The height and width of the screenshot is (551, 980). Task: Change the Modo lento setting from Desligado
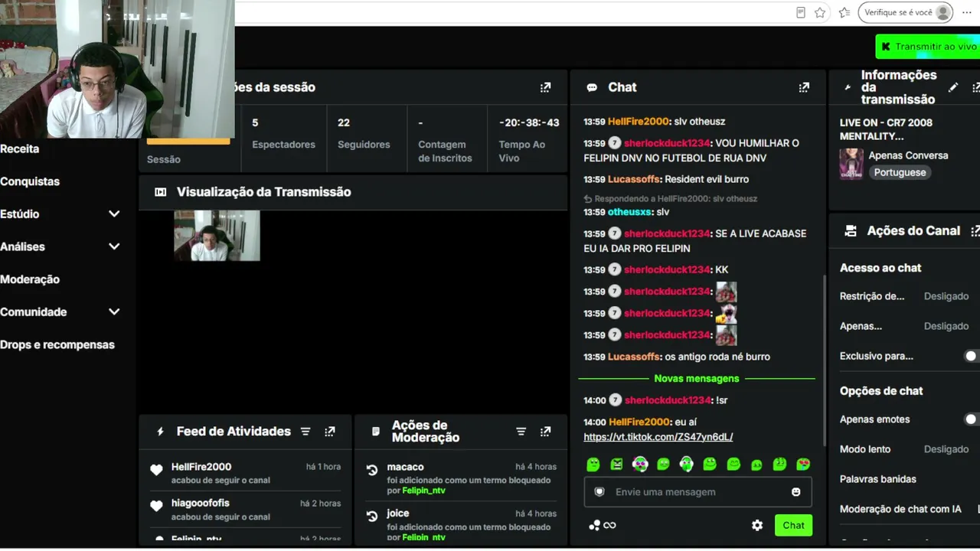(x=946, y=449)
